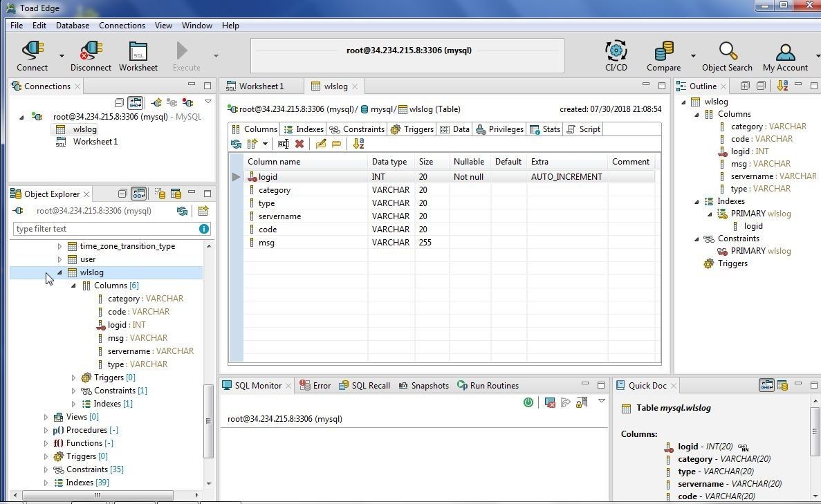Image resolution: width=821 pixels, height=504 pixels.
Task: Switch to the Privileges tab
Action: click(x=499, y=129)
